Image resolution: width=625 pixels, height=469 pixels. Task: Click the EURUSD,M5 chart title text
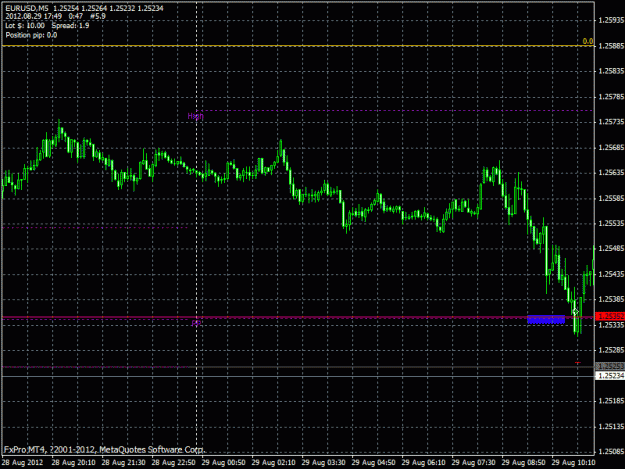[x=27, y=8]
